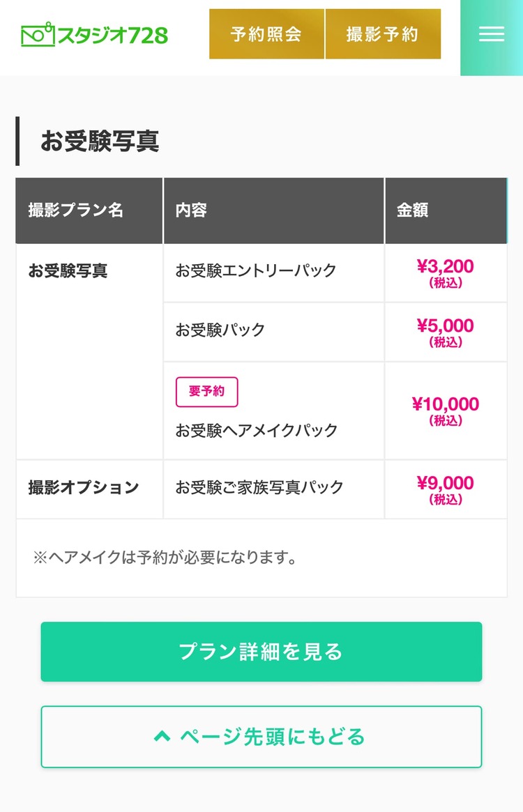The width and height of the screenshot is (523, 812).
Task: Click ページ先頭にもどる button
Action: (261, 737)
